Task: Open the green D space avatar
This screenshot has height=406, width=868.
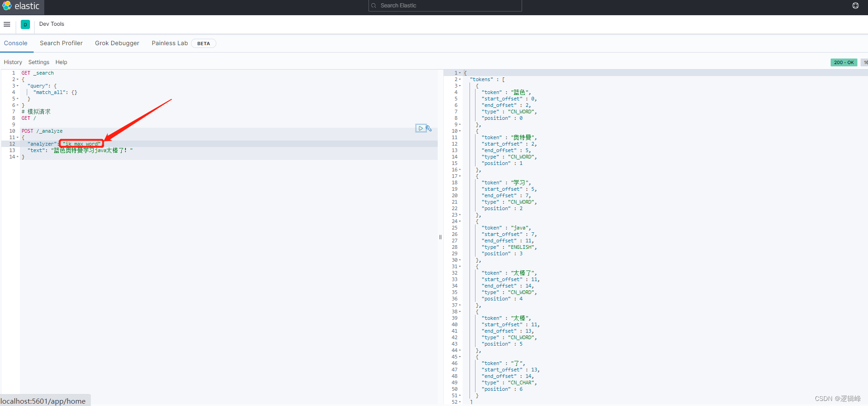Action: coord(25,24)
